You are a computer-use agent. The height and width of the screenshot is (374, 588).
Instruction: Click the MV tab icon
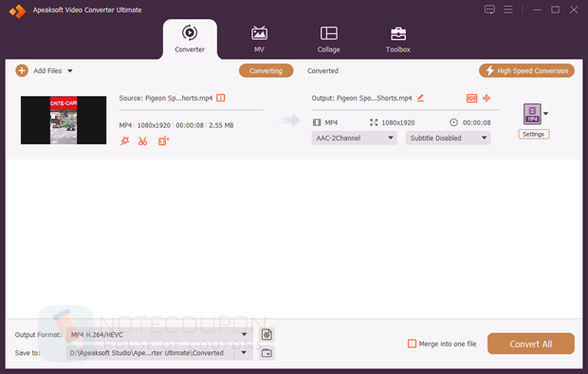click(x=259, y=33)
